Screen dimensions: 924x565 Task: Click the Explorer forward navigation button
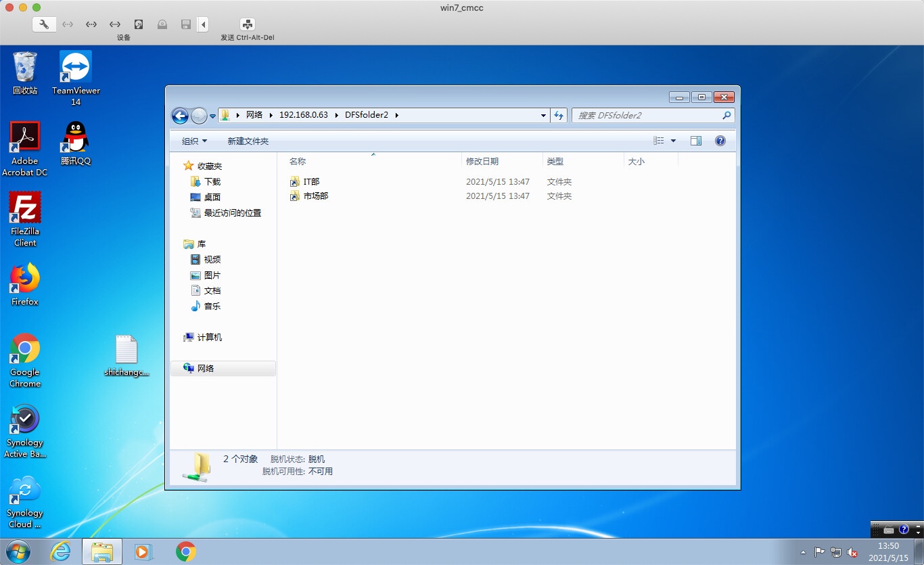click(x=199, y=116)
